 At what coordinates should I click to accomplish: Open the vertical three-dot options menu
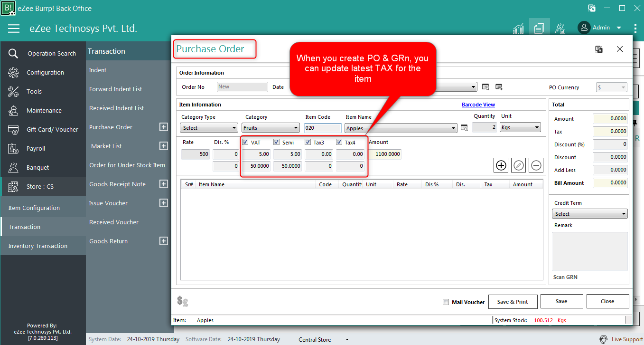pyautogui.click(x=635, y=28)
